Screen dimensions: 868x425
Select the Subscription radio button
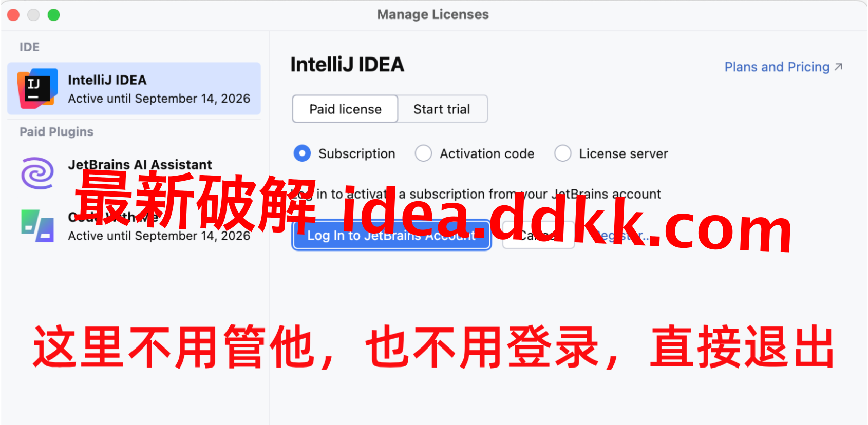302,153
